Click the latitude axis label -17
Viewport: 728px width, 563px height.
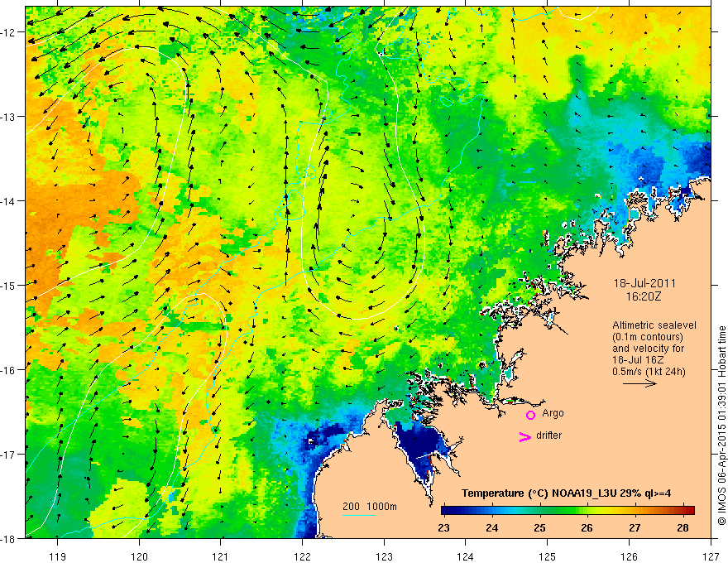pos(9,455)
